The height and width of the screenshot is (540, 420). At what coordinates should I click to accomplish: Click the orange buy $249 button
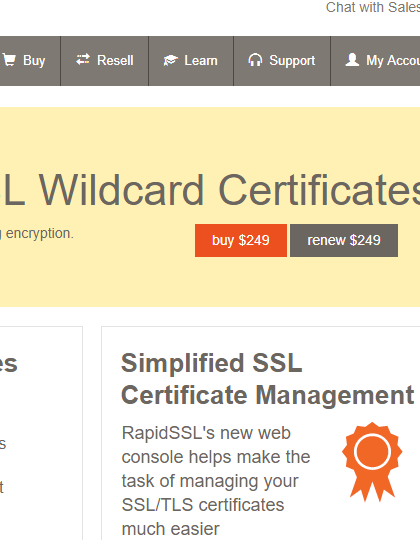click(241, 240)
